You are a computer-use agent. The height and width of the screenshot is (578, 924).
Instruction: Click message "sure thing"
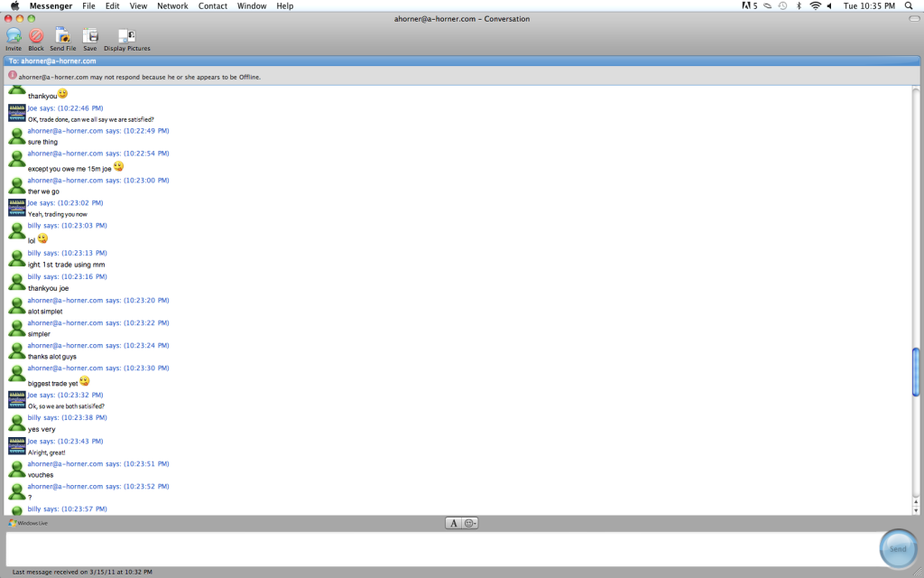pyautogui.click(x=42, y=142)
